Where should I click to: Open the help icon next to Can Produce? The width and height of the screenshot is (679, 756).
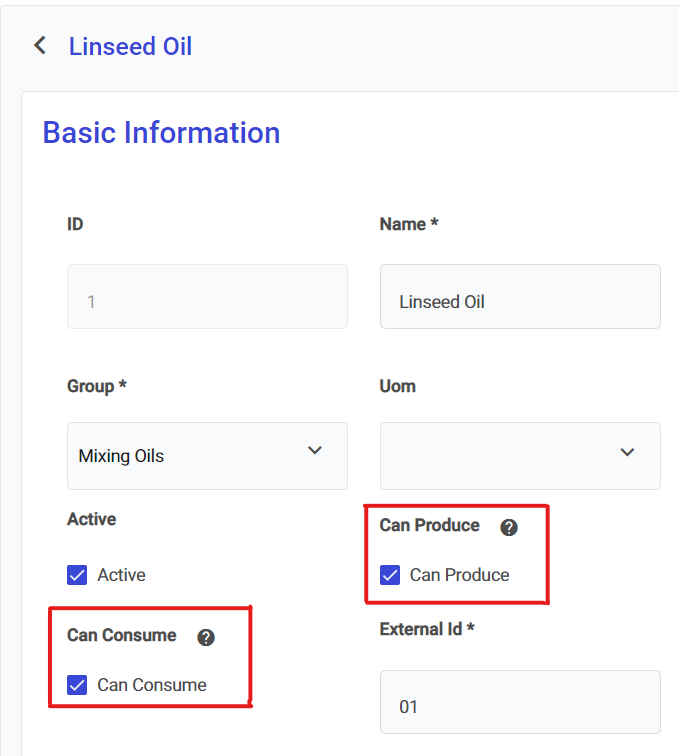tap(509, 527)
